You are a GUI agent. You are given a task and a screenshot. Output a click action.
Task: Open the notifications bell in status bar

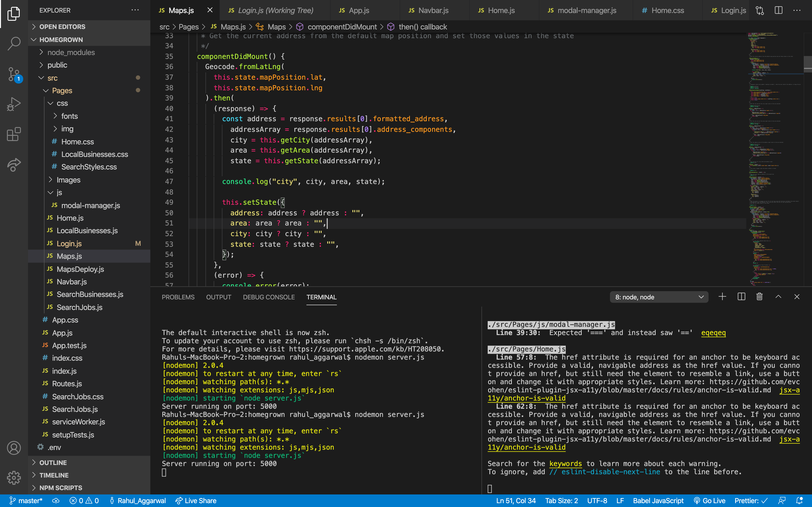800,501
